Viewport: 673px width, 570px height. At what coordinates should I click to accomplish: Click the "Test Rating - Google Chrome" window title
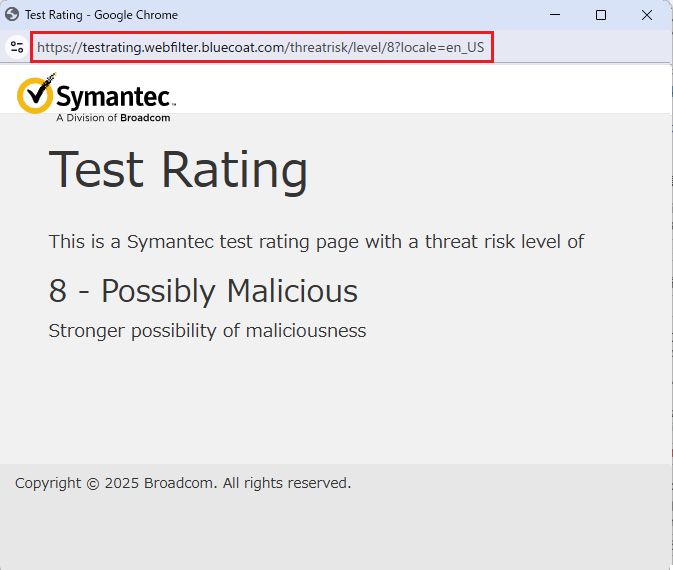101,15
